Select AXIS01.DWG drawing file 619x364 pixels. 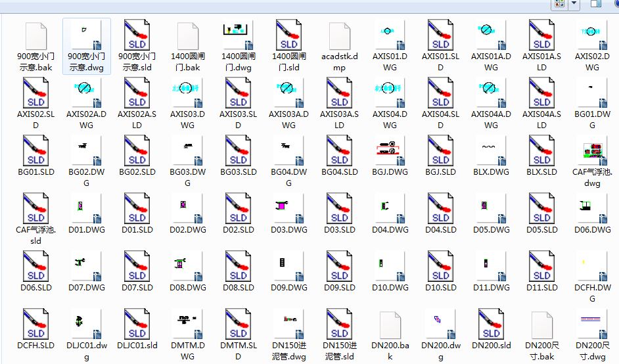coord(390,36)
